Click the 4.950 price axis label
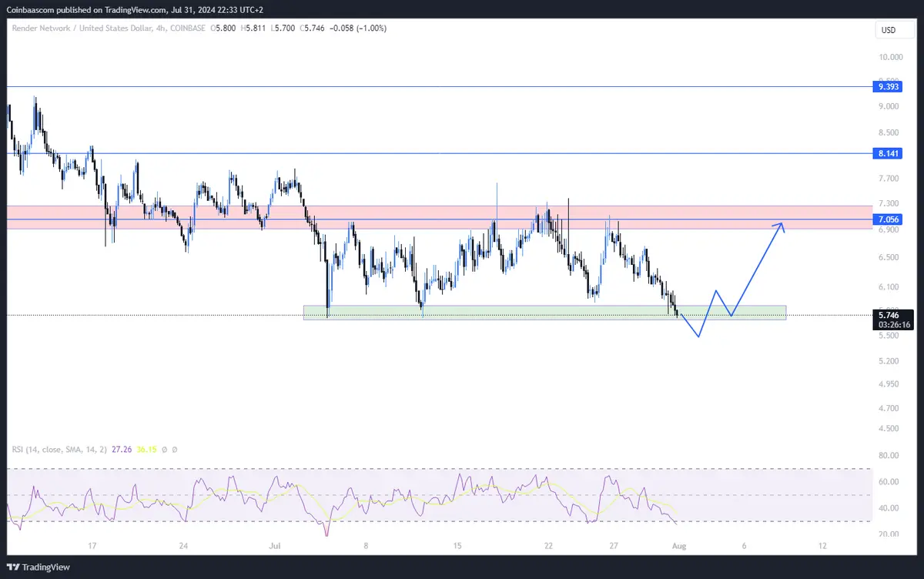The image size is (924, 579). click(x=889, y=384)
